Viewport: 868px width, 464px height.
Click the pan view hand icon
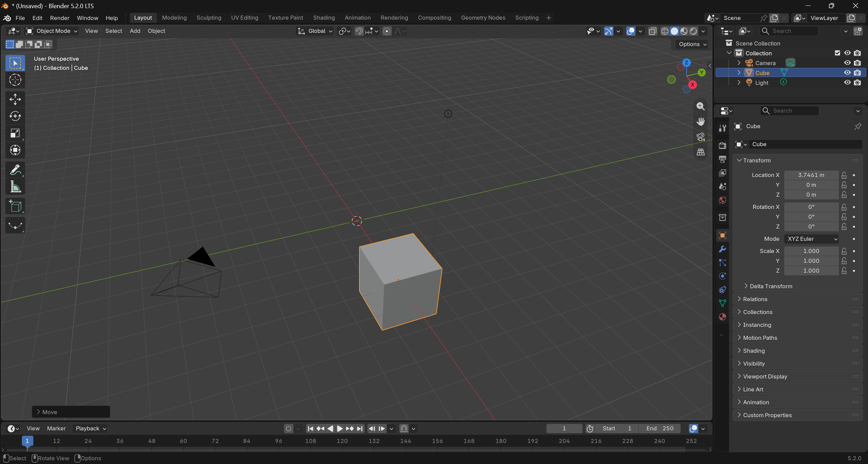pyautogui.click(x=701, y=121)
